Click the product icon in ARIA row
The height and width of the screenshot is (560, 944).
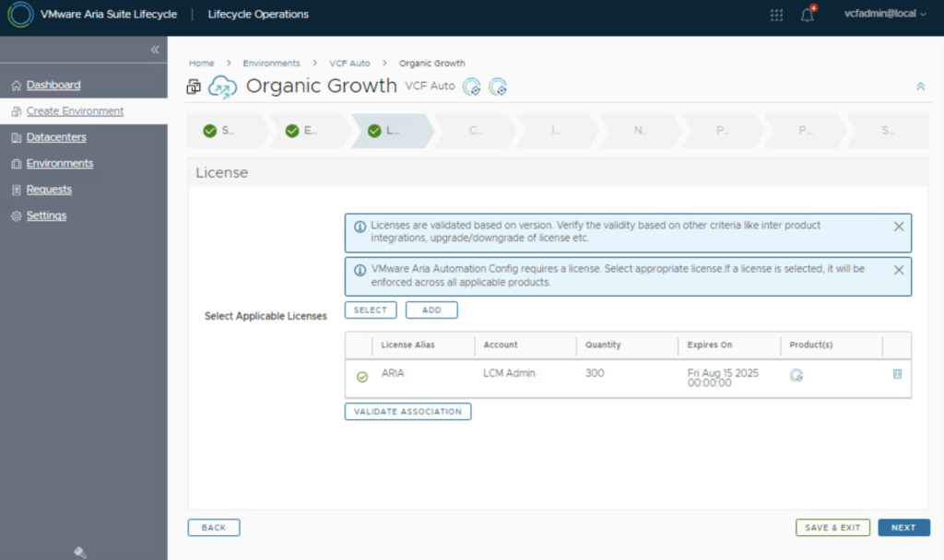(x=796, y=375)
